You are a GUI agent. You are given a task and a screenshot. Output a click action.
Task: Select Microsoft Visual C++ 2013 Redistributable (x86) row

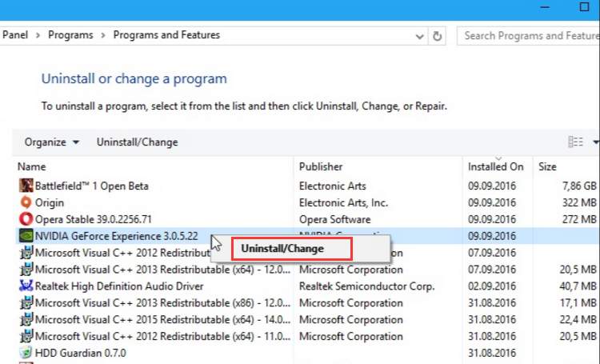[x=307, y=302]
